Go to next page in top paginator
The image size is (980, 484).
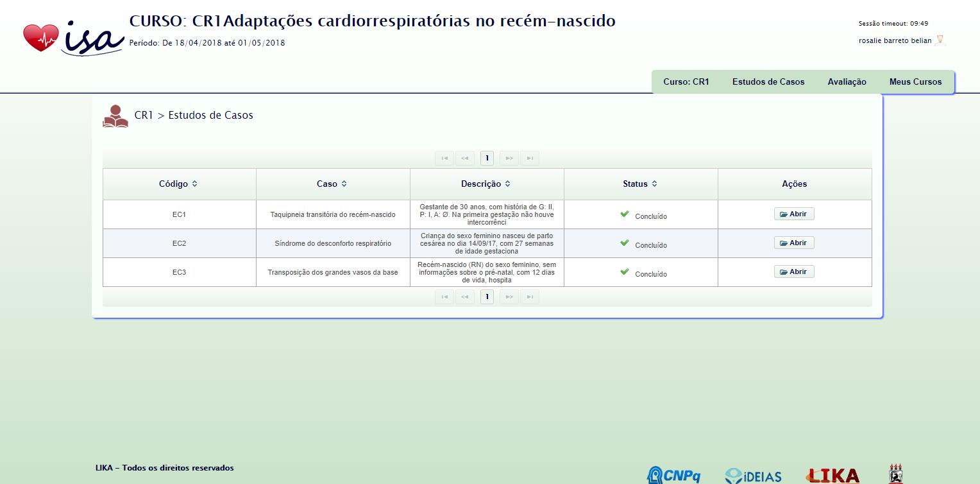pyautogui.click(x=509, y=158)
